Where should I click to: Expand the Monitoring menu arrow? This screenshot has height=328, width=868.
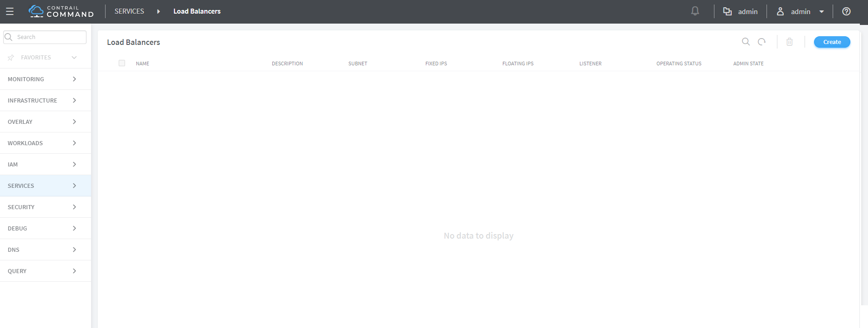pos(74,79)
